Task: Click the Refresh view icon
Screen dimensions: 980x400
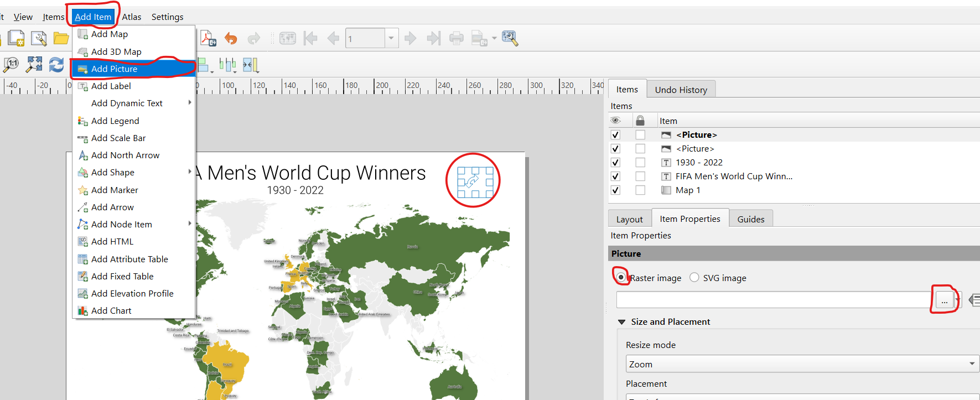Action: click(x=56, y=65)
